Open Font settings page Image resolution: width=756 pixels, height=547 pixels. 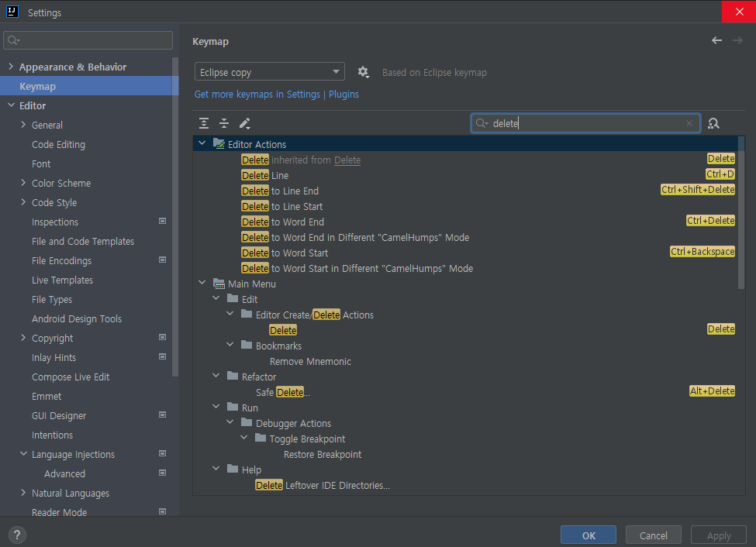[41, 163]
